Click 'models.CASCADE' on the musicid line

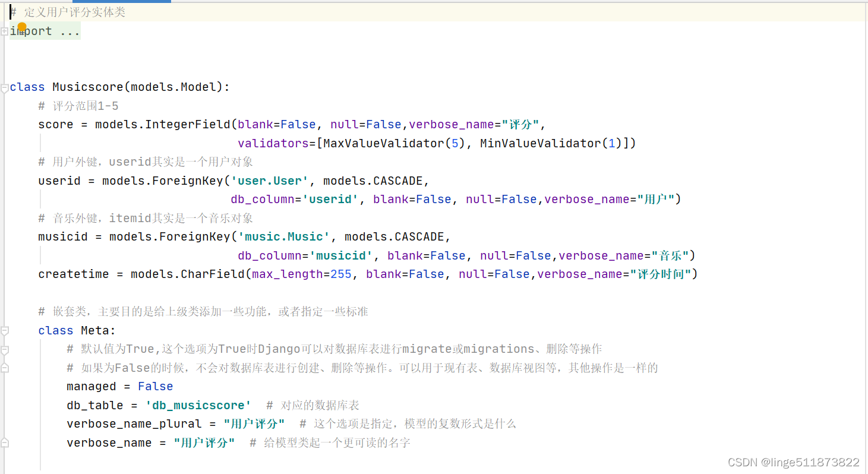click(x=394, y=237)
